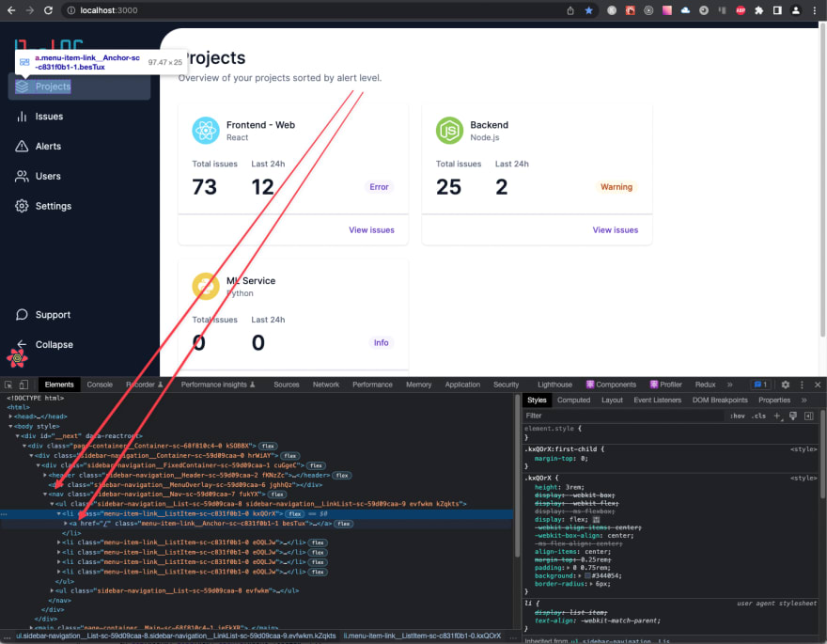Click the Error badge on Frontend card
This screenshot has height=644, width=827.
click(x=379, y=187)
